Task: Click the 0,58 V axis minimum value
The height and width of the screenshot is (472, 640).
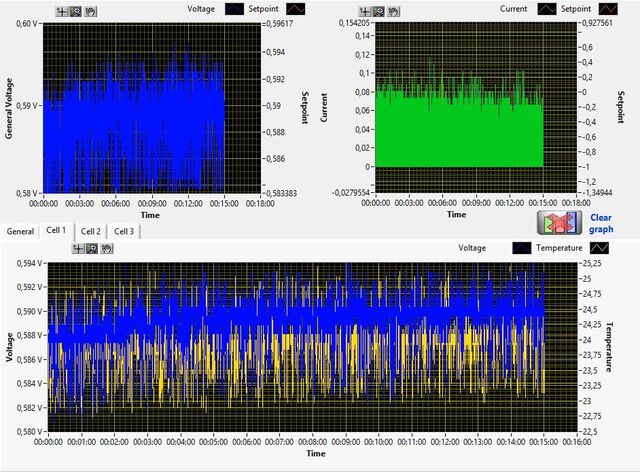Action: click(x=26, y=193)
